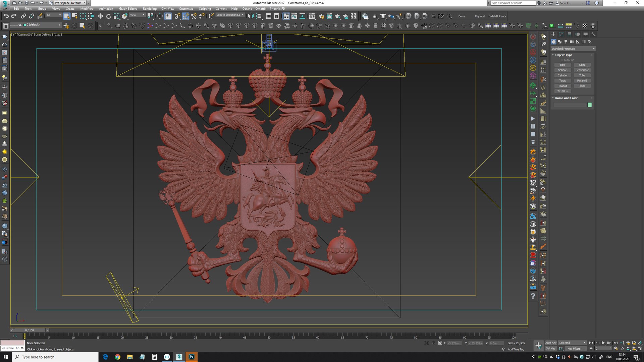This screenshot has width=644, height=362.
Task: Open the Modifiers menu
Action: pos(87,9)
